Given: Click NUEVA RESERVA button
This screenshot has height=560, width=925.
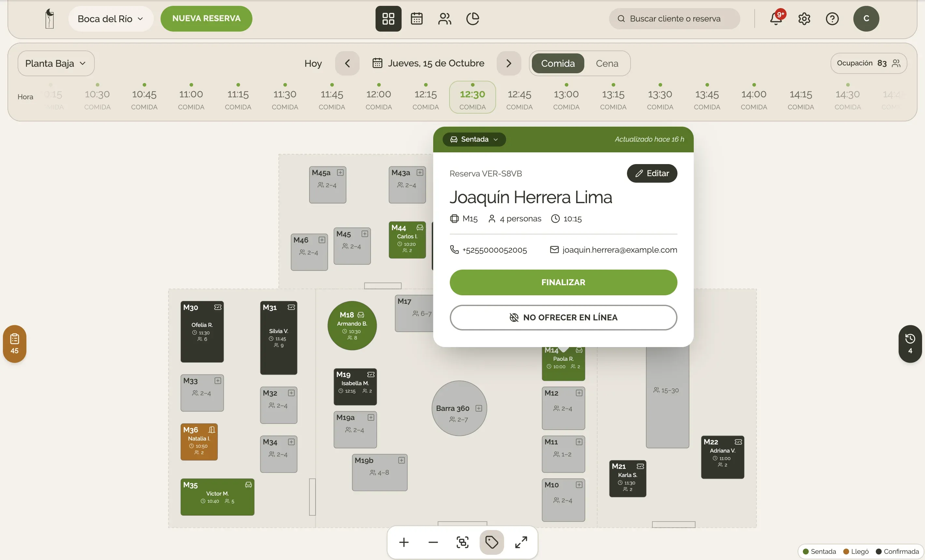Looking at the screenshot, I should point(206,18).
